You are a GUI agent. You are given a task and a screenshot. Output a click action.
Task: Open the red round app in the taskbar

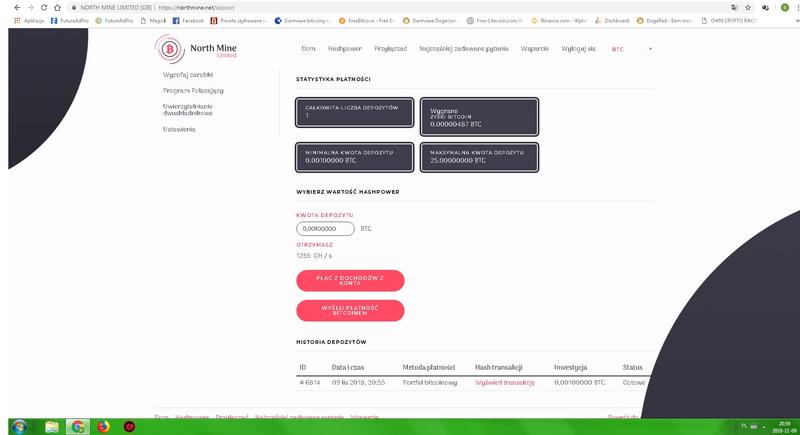click(x=130, y=426)
